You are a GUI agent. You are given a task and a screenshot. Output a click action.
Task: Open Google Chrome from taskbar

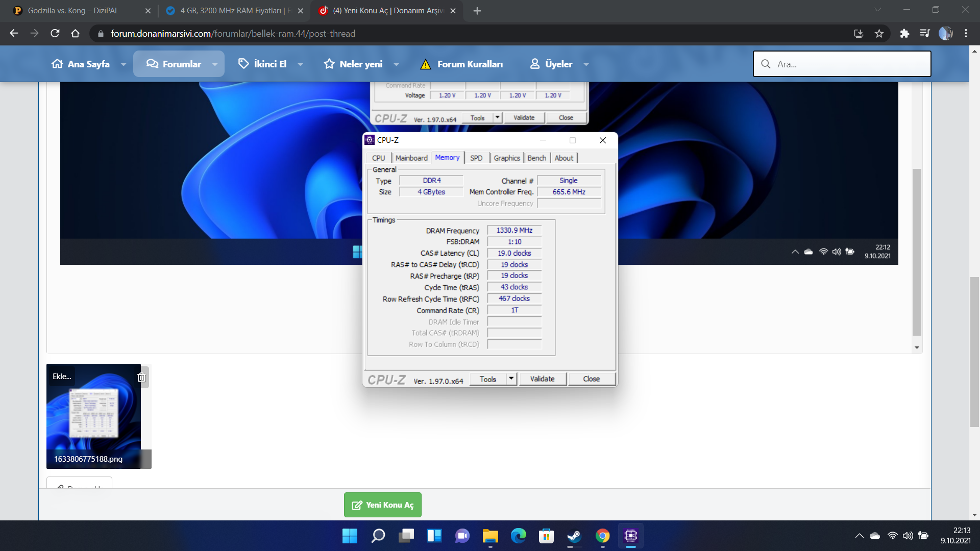tap(603, 536)
